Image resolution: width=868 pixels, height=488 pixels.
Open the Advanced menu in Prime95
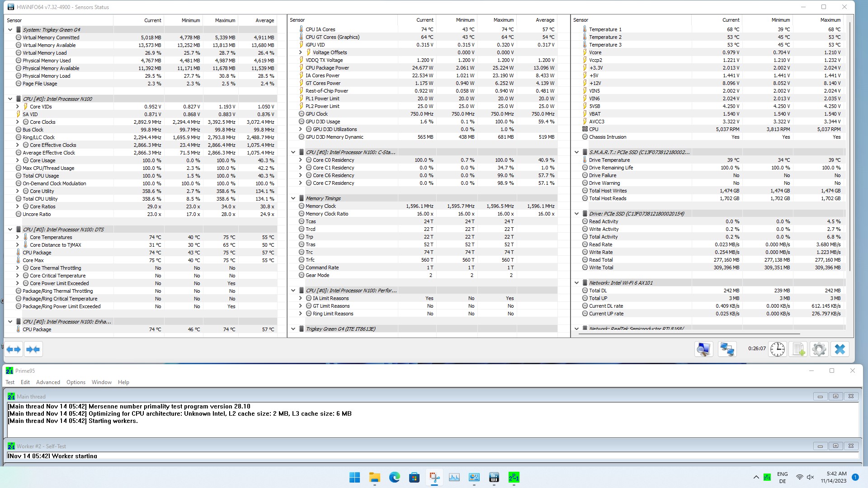[48, 382]
